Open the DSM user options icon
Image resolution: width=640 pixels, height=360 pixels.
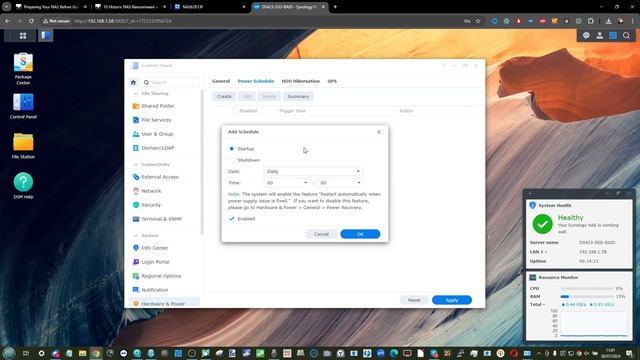point(600,36)
